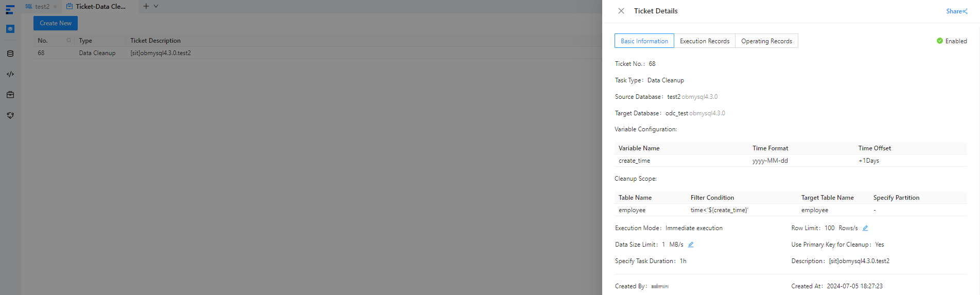Switch to Execution Records tab
Viewport: 980px width, 295px height.
[704, 41]
